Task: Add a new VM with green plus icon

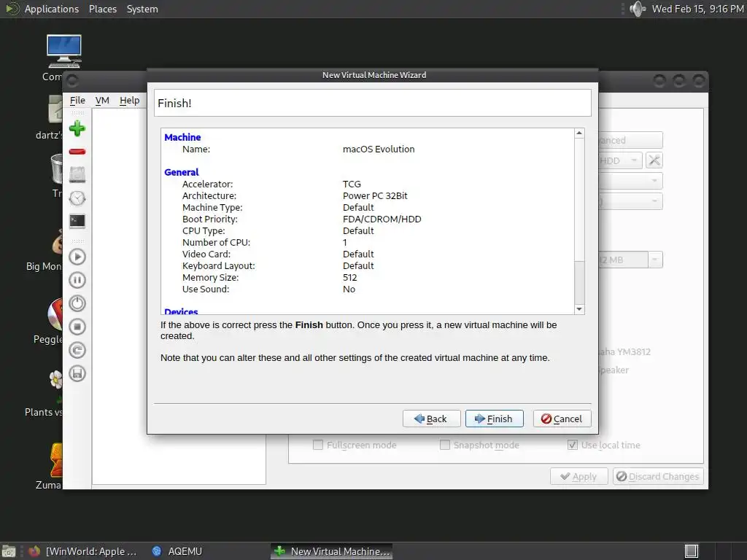Action: (x=77, y=128)
